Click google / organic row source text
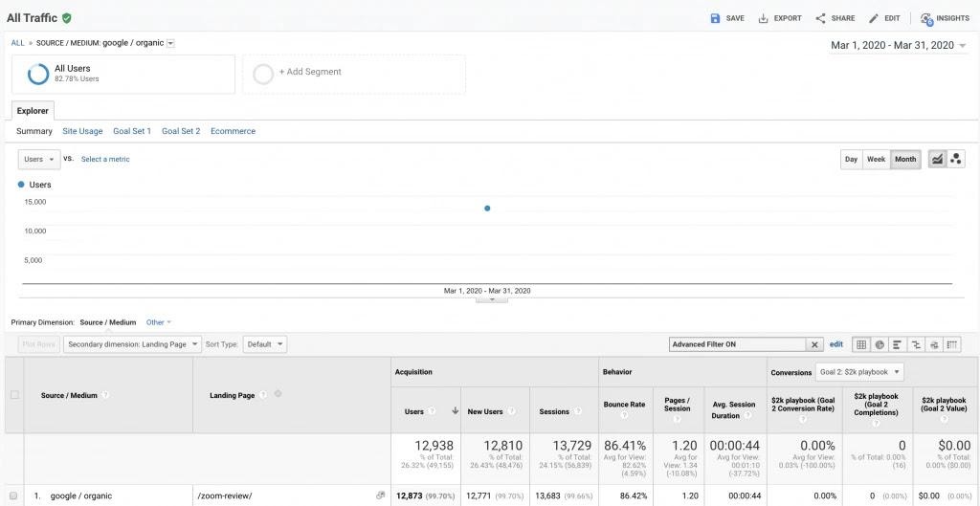Screen dimensions: 980x506 coord(81,496)
